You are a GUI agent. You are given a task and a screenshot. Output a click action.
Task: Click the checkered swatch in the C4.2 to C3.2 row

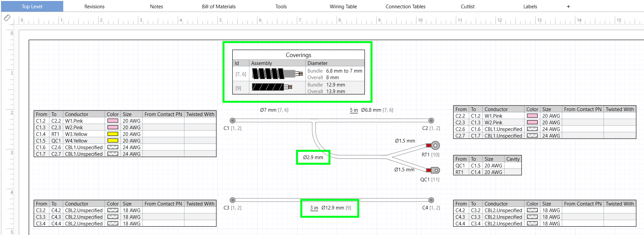point(532,210)
